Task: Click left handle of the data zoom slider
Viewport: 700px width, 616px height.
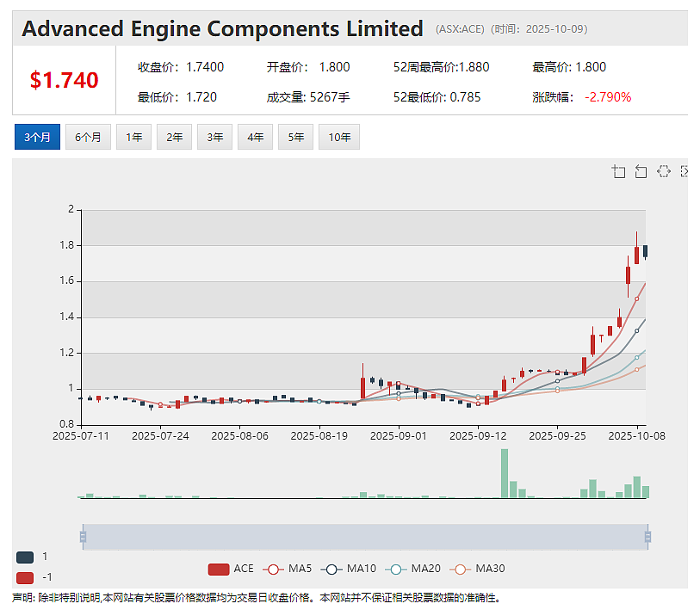Action: pyautogui.click(x=83, y=537)
